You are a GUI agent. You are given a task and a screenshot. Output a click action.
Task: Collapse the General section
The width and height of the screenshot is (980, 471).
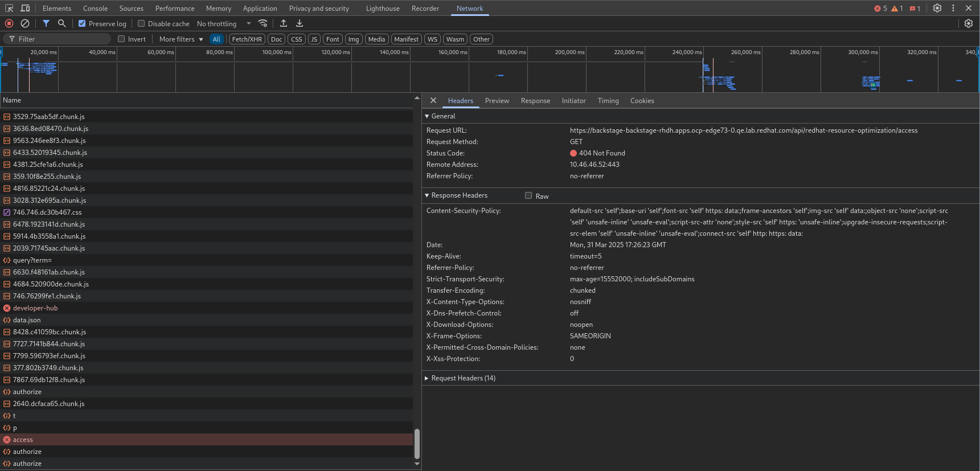[443, 116]
